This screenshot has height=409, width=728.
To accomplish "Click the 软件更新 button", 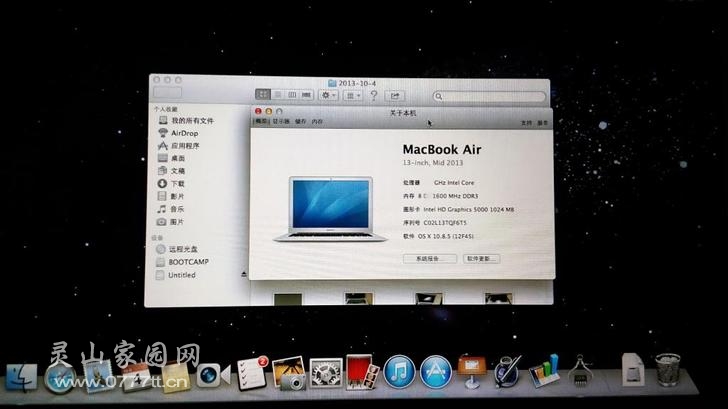I will pyautogui.click(x=481, y=259).
